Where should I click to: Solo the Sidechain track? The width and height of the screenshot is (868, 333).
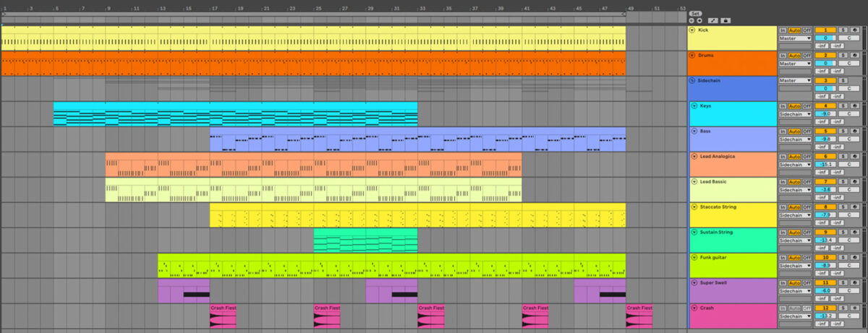click(843, 81)
